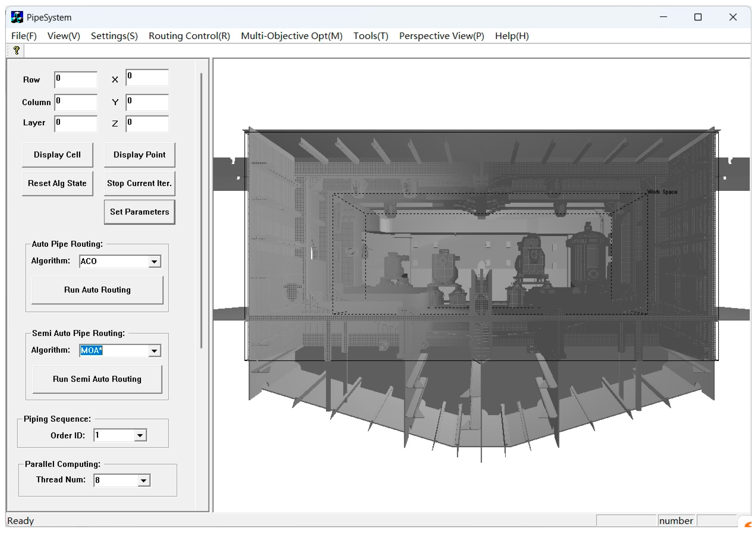Start Run Auto Routing
The height and width of the screenshot is (533, 756).
pos(97,290)
